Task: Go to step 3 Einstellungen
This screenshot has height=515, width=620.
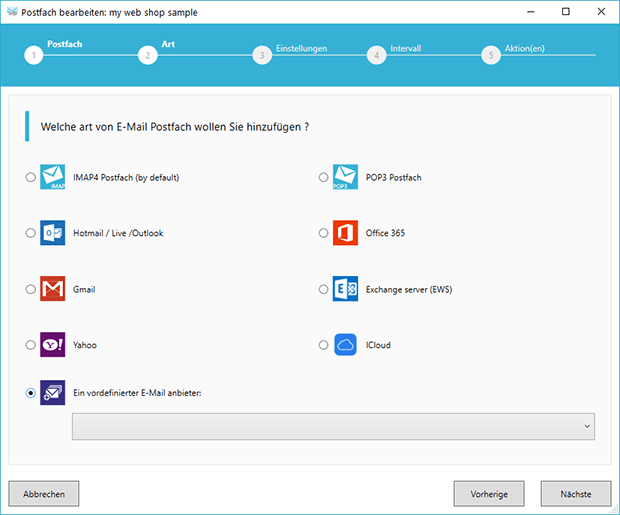Action: 262,55
